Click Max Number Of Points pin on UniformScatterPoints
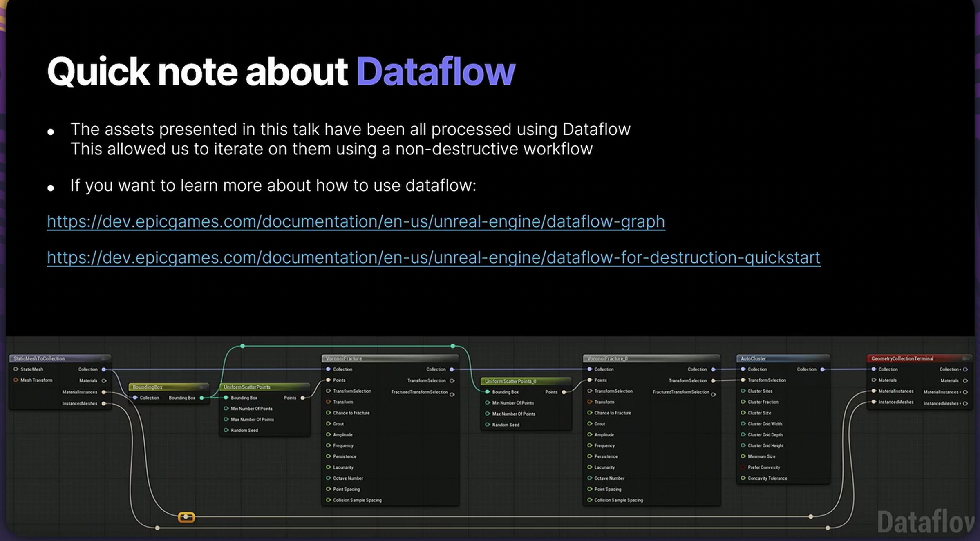Image resolution: width=980 pixels, height=541 pixels. tap(226, 419)
